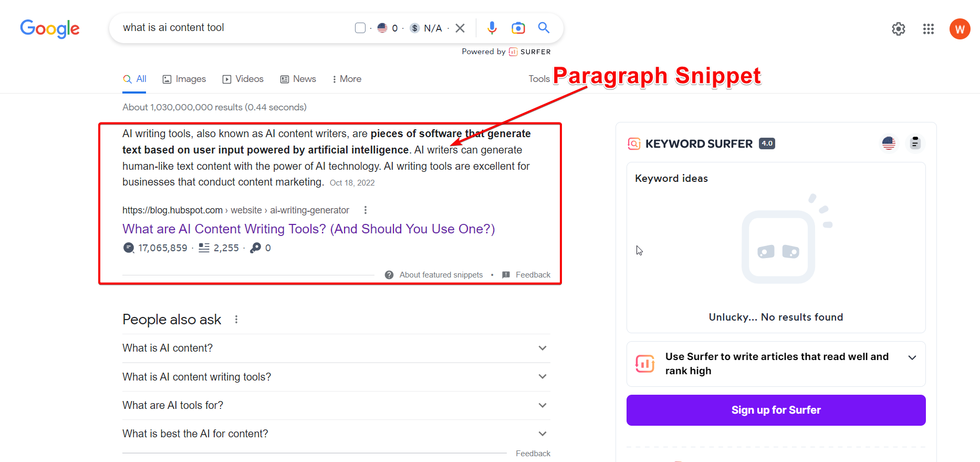
Task: Switch to the Videos tab
Action: (x=243, y=79)
